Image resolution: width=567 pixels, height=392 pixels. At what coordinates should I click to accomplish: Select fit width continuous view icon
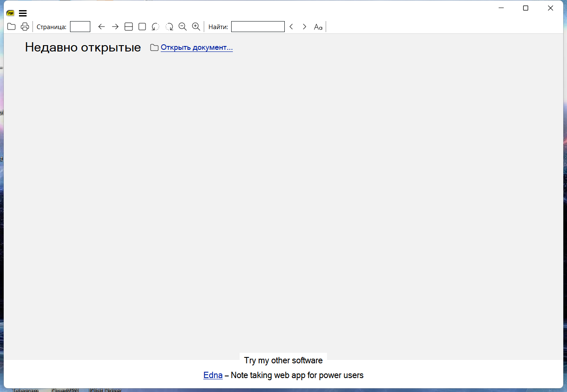pyautogui.click(x=129, y=27)
